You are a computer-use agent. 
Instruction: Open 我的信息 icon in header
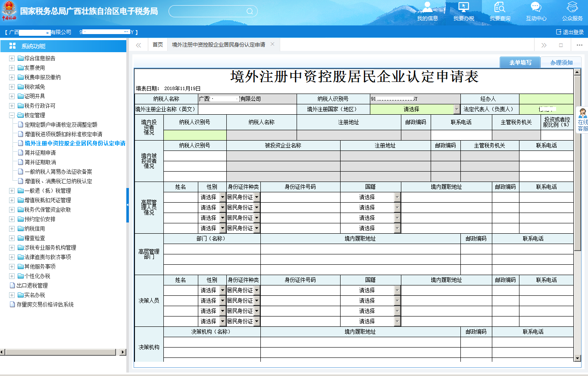(427, 7)
